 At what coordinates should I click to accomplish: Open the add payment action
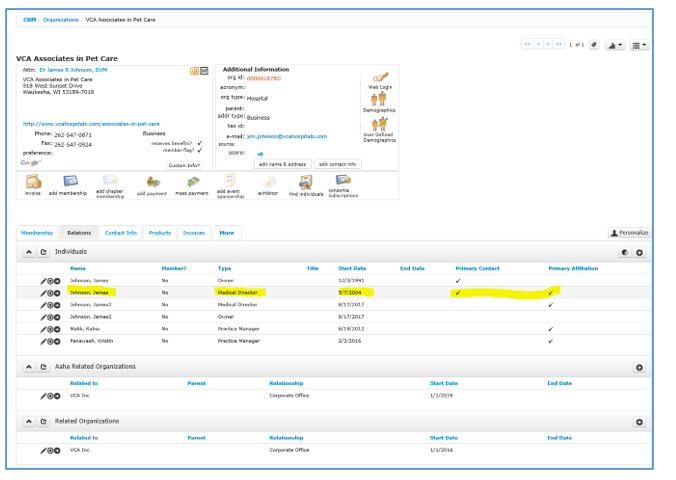152,181
